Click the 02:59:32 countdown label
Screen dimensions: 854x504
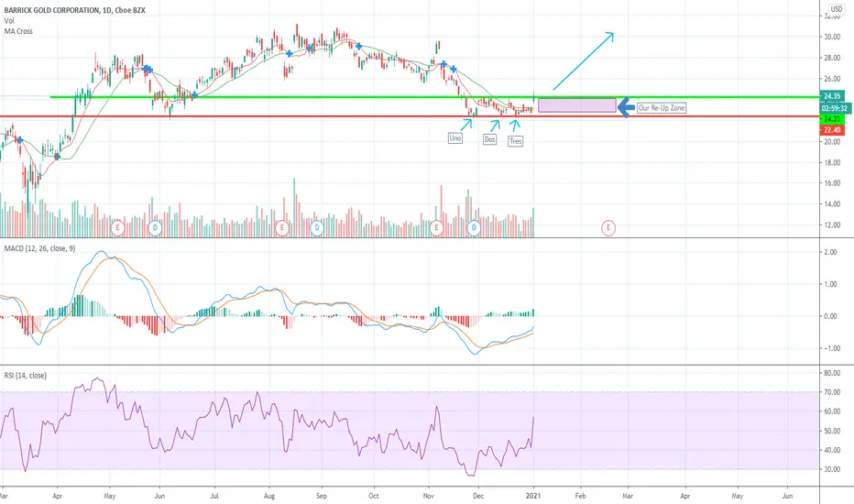834,108
